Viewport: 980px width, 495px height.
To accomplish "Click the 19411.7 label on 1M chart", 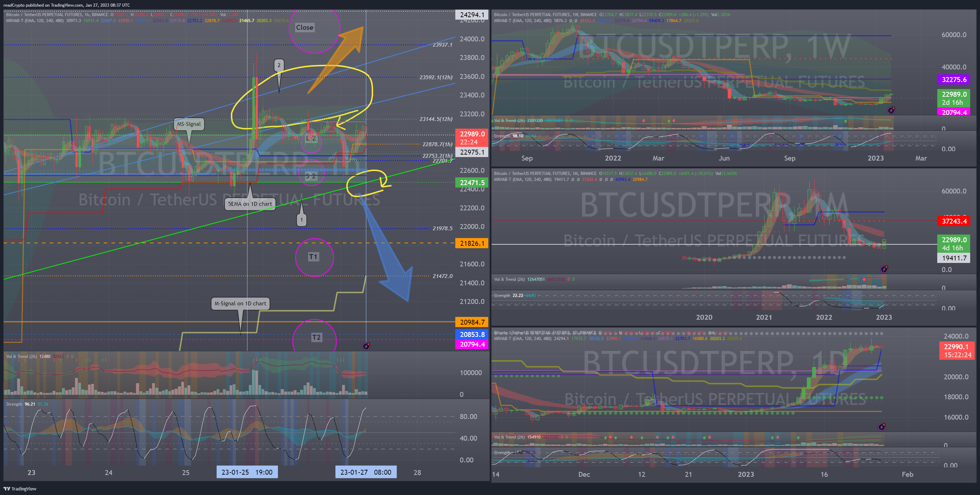I will coord(954,258).
